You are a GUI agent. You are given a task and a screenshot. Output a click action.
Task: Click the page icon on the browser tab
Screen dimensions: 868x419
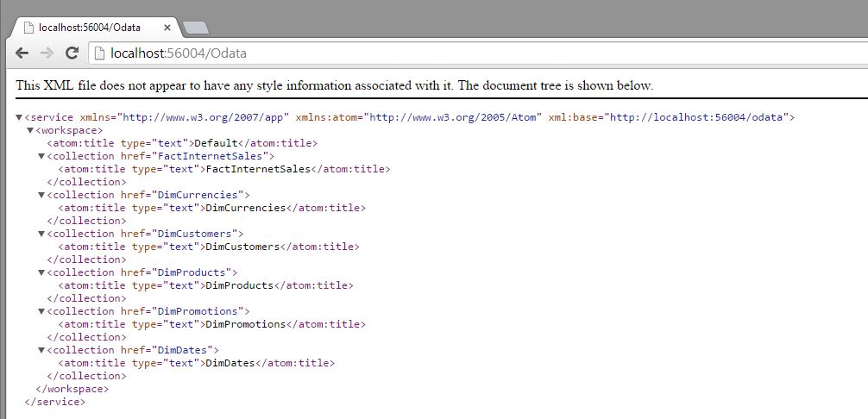tap(30, 27)
